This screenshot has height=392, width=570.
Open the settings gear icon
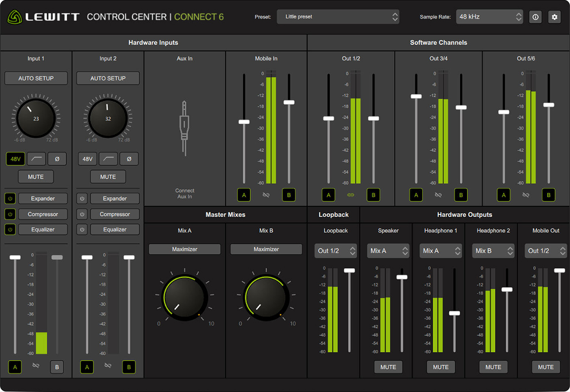coord(554,17)
